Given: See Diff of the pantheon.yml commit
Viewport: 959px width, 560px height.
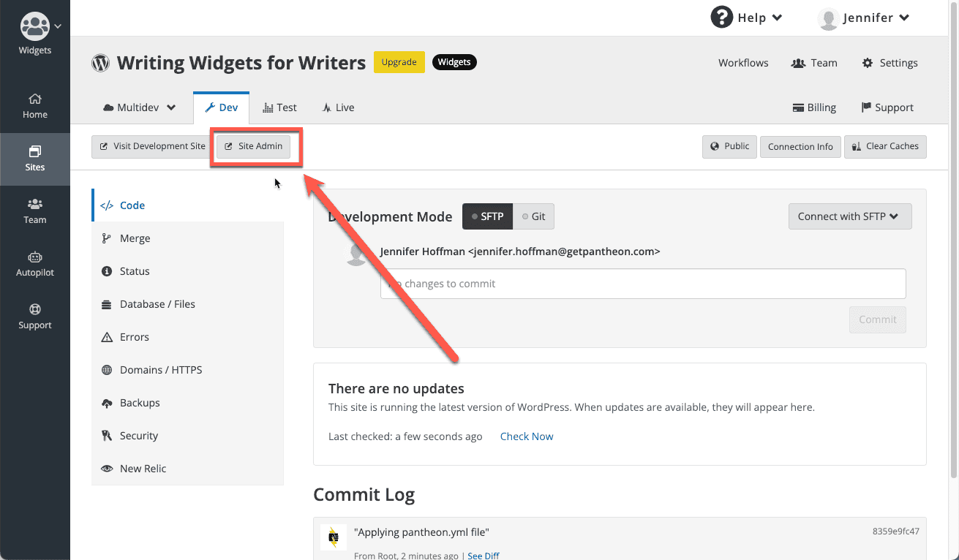Looking at the screenshot, I should pos(484,555).
